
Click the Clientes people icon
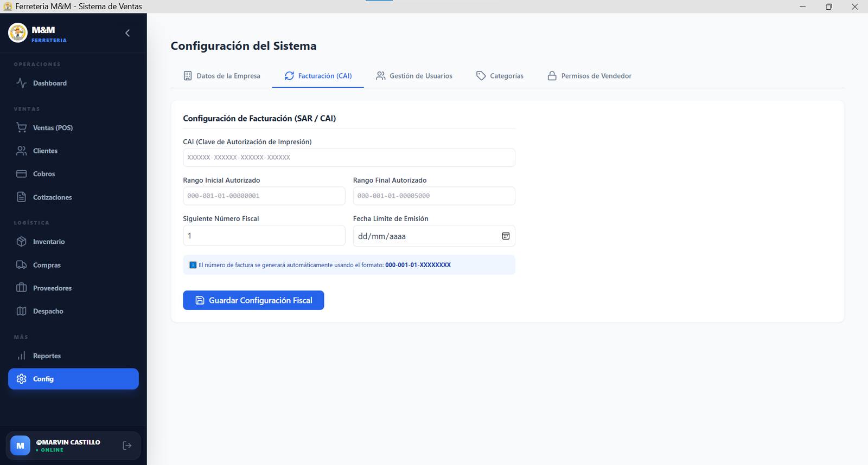tap(21, 151)
